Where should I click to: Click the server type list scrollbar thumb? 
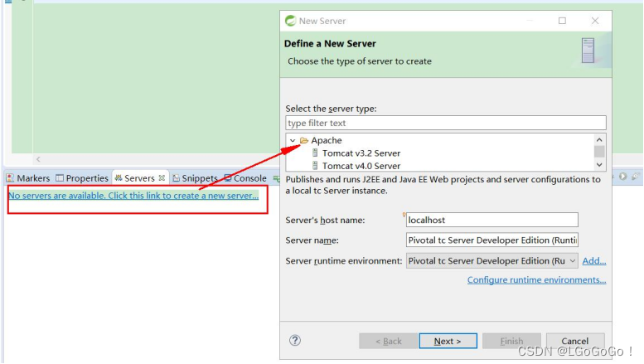click(599, 151)
